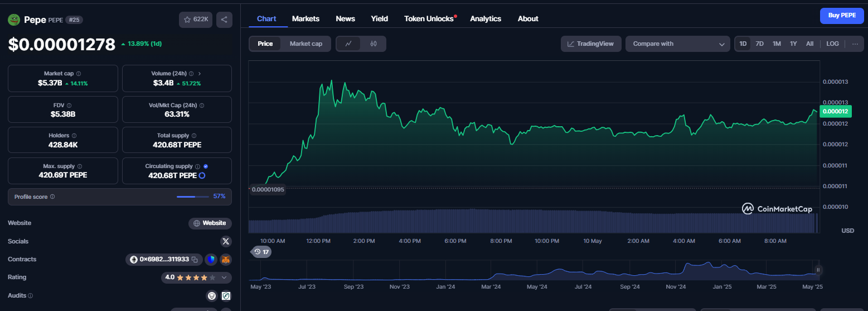Open the second audit badge with F logo
868x311 pixels.
pyautogui.click(x=226, y=296)
